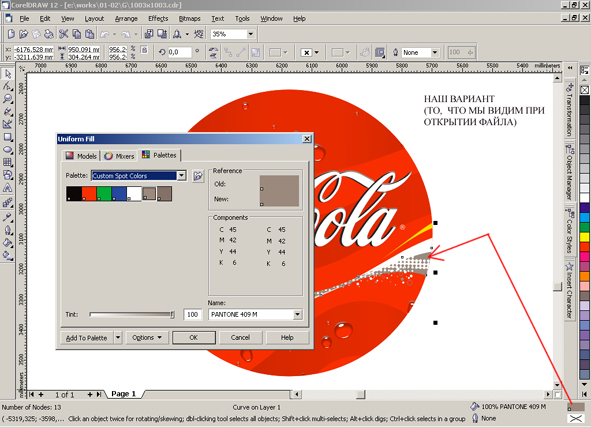Select the Zoom tool in the toolbox

tap(8, 99)
